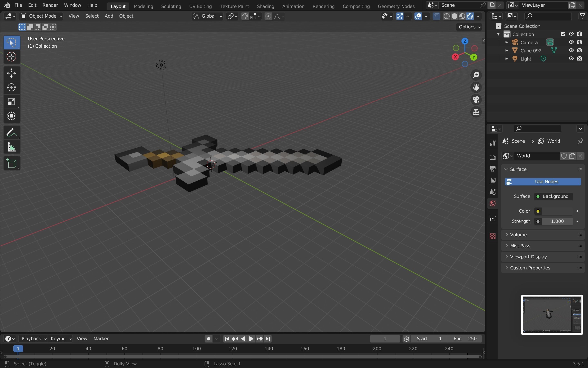
Task: Open Global transform orientation dropdown
Action: (207, 16)
